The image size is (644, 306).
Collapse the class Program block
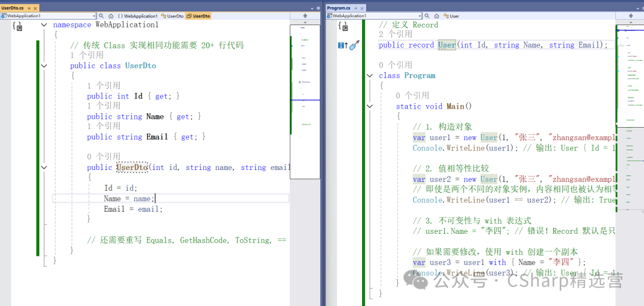(370, 76)
